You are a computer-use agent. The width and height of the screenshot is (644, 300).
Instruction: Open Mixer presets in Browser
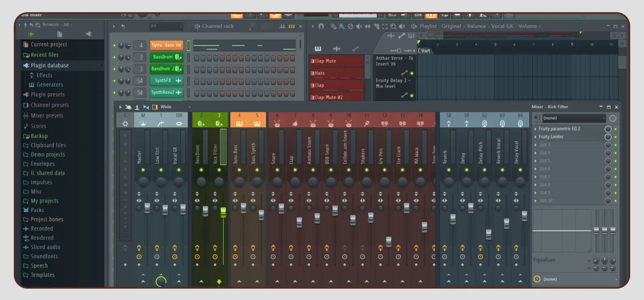click(47, 116)
